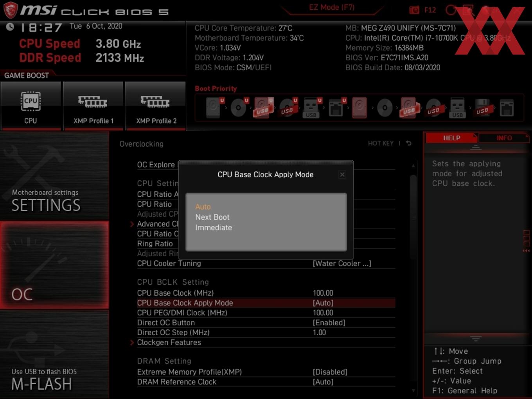This screenshot has height=399, width=532.
Task: Expand Clockgen Features submenu
Action: coord(169,342)
